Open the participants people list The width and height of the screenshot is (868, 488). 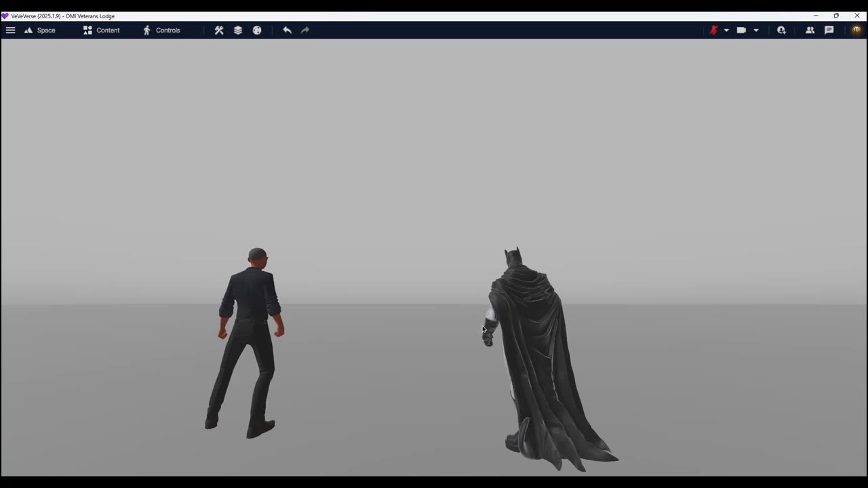[810, 30]
